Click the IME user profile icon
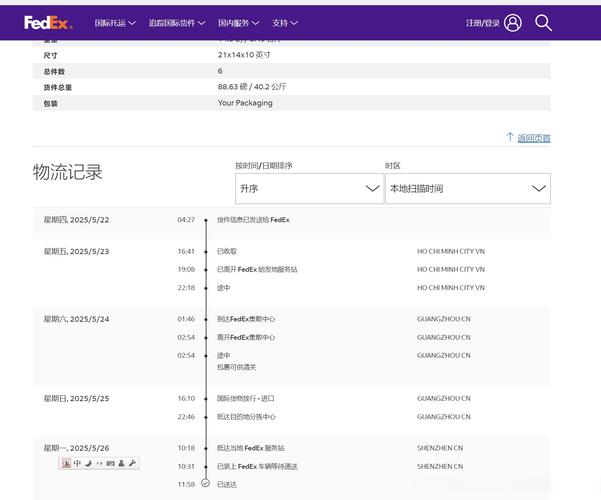 (x=122, y=463)
